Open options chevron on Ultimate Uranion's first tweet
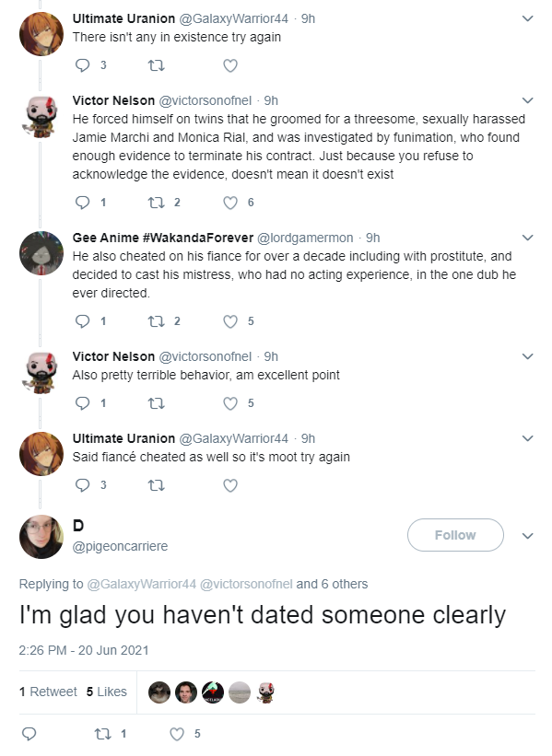 pos(528,18)
